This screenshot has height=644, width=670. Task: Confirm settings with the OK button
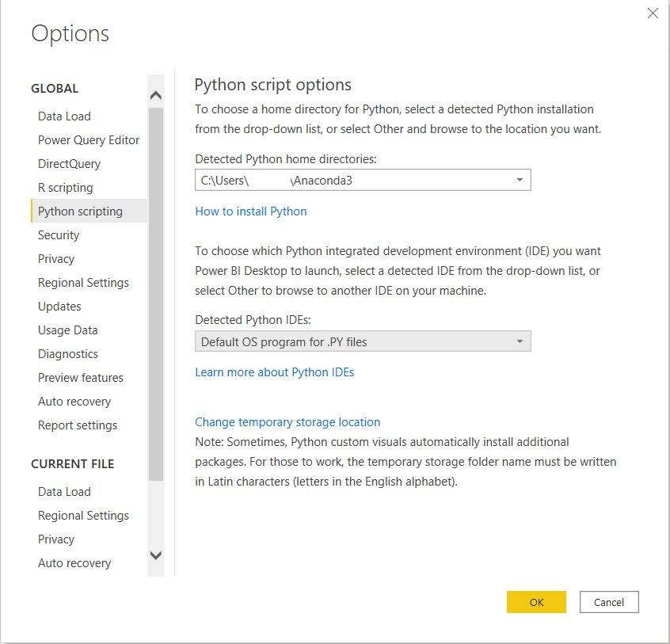[x=536, y=602]
